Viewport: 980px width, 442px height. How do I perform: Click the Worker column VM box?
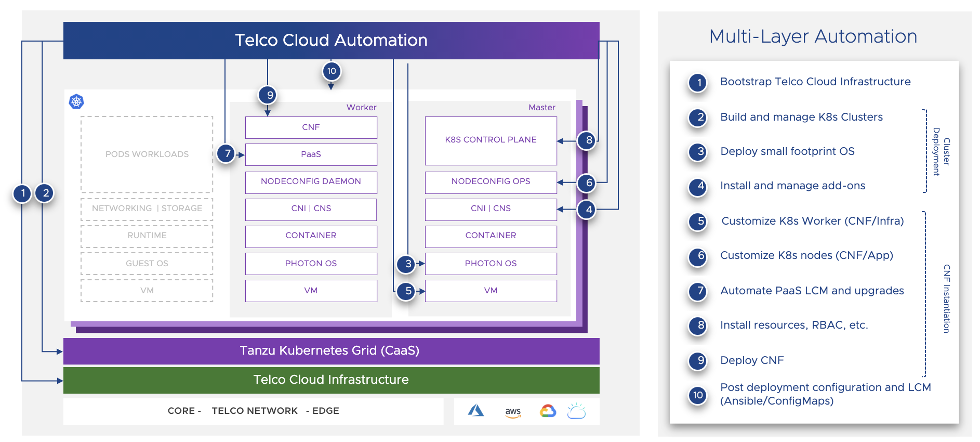click(311, 291)
